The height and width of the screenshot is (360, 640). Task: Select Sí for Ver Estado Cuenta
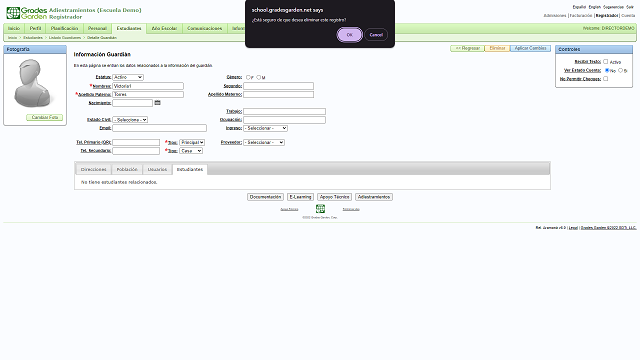[620, 70]
